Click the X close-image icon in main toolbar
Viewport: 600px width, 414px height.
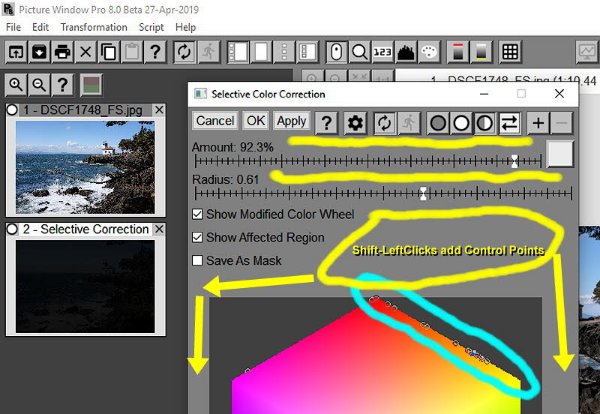(86, 52)
